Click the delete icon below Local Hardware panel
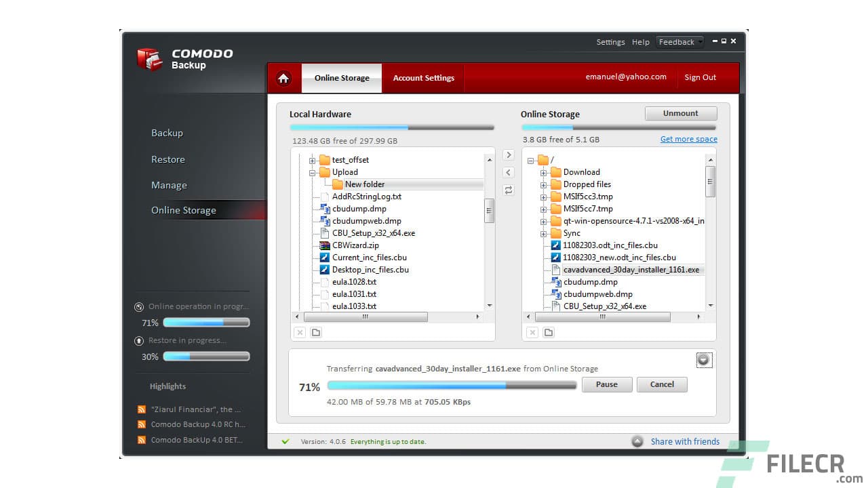 (x=299, y=332)
